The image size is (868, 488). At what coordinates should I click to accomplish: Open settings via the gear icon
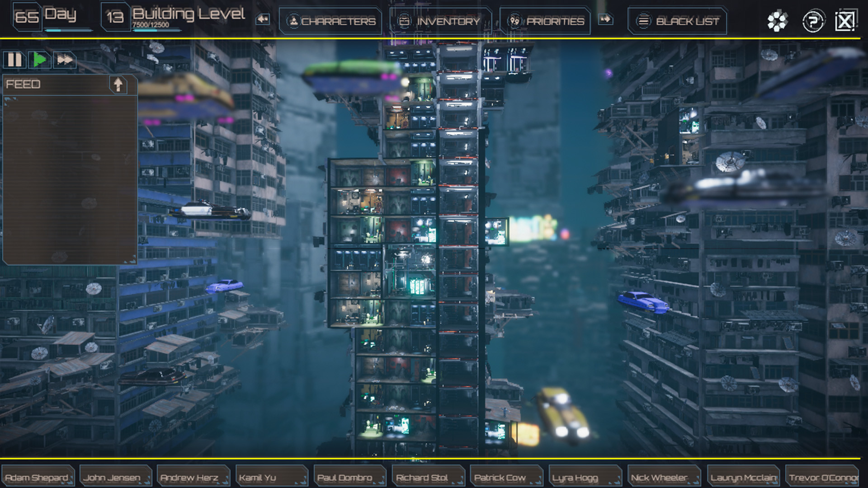coord(777,21)
